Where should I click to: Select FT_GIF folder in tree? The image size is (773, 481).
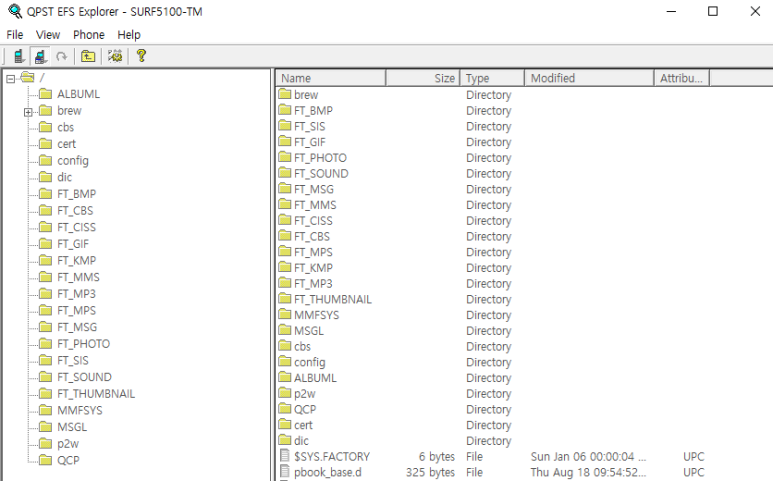(73, 244)
